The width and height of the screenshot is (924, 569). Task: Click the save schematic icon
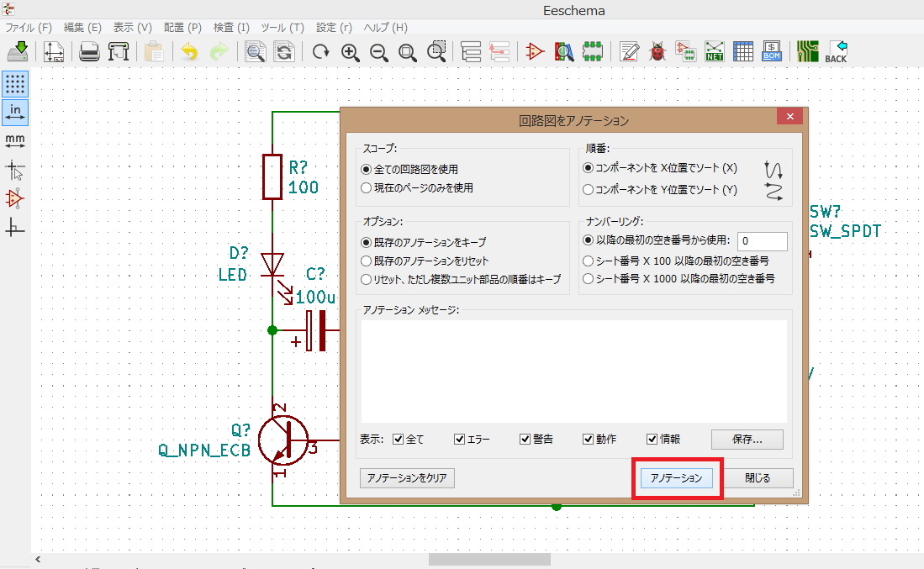(18, 52)
